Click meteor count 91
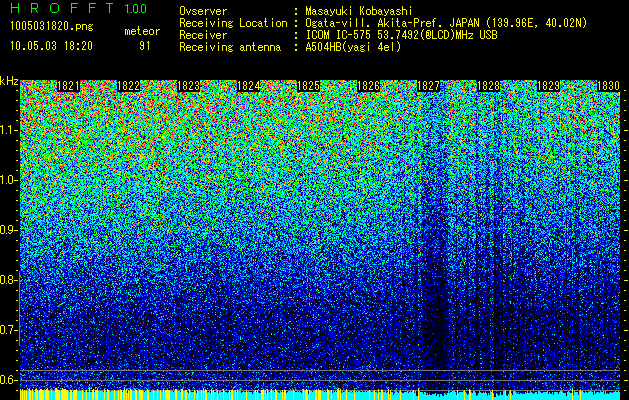The width and height of the screenshot is (629, 400). pyautogui.click(x=145, y=46)
